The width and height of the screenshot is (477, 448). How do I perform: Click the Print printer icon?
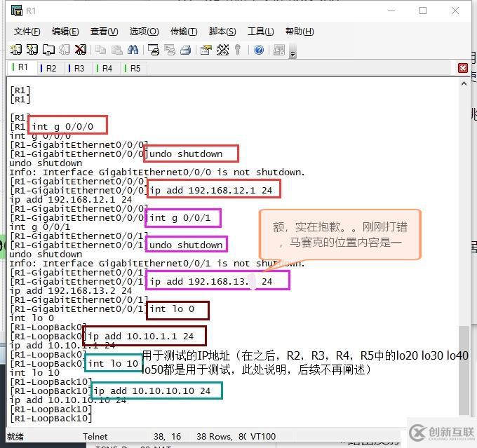[x=186, y=50]
